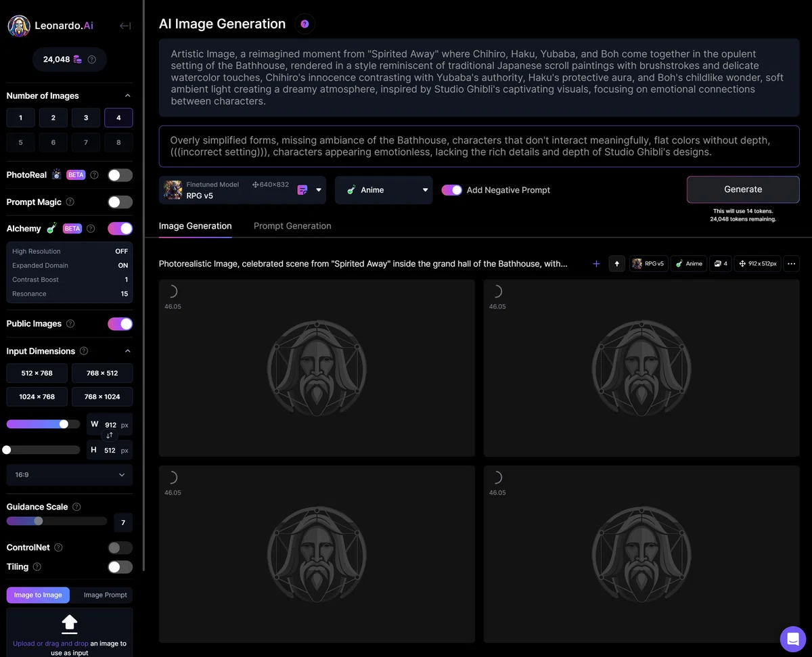
Task: Choose the 512 × 768 dimension preset
Action: [37, 373]
